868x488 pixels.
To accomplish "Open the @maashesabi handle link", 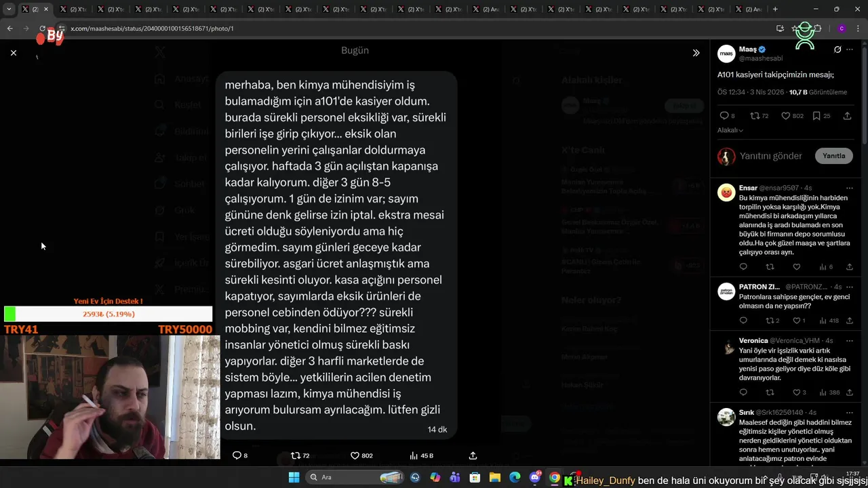I will coord(761,58).
